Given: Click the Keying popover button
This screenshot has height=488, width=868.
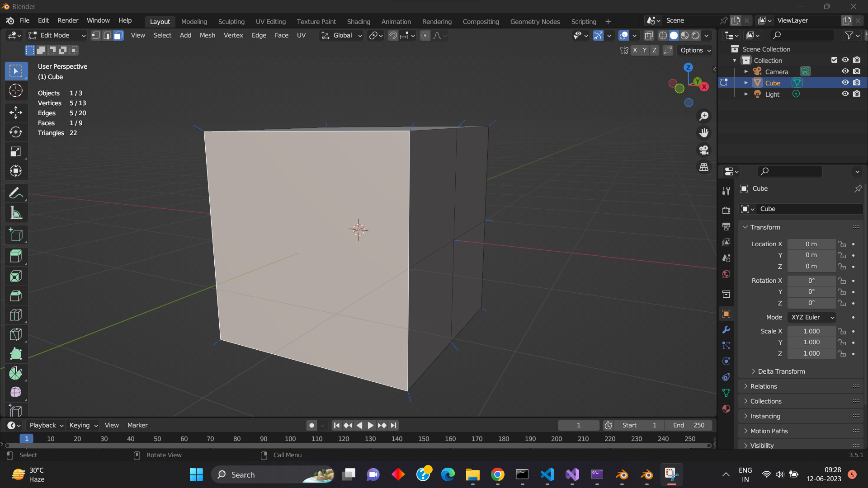Looking at the screenshot, I should [x=83, y=425].
